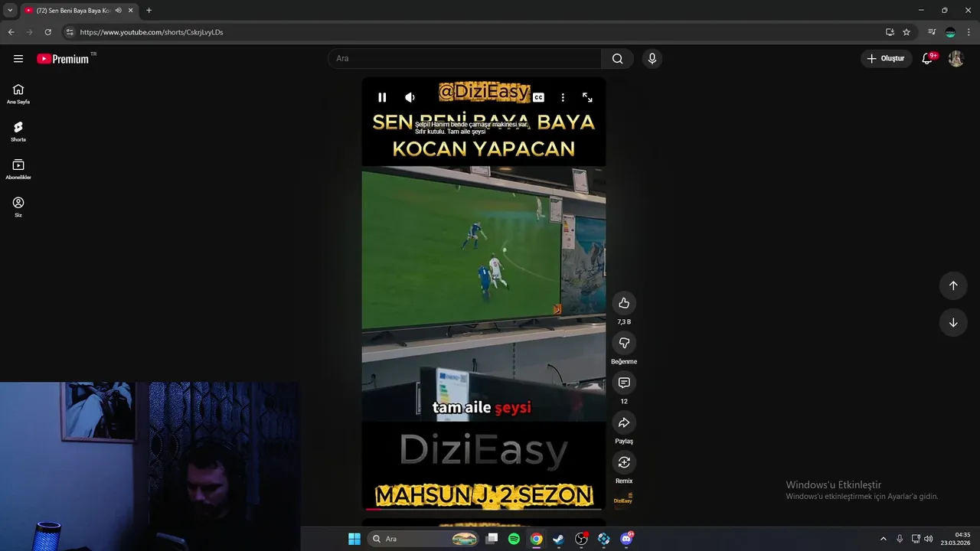Open the DiziEasy channel avatar
This screenshot has height=551, width=980.
point(623,499)
